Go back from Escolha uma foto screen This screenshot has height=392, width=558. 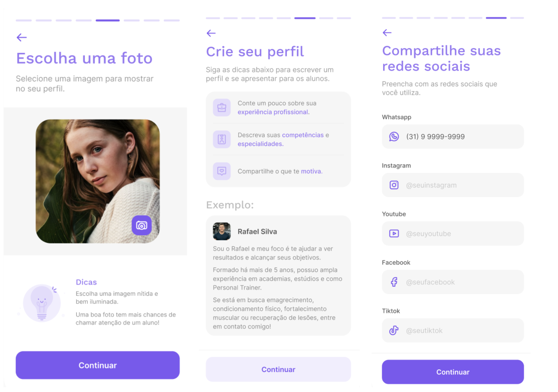[x=22, y=37]
